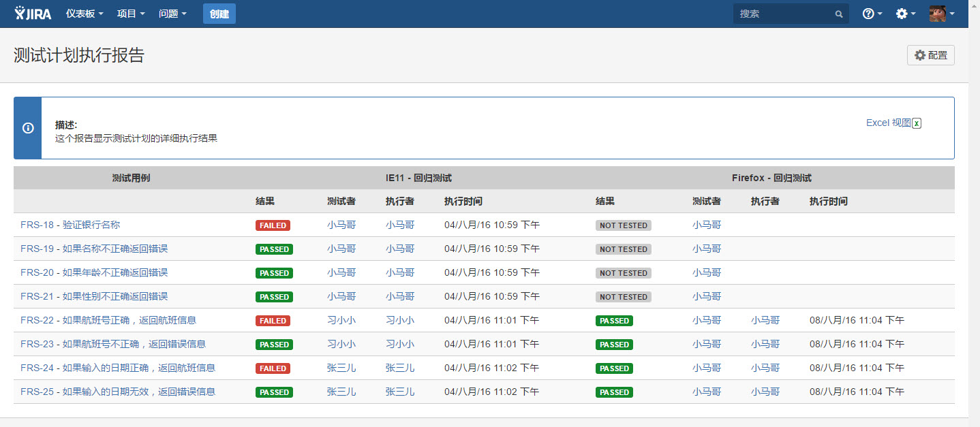The width and height of the screenshot is (980, 427).
Task: Click the search magnifier icon
Action: [839, 14]
